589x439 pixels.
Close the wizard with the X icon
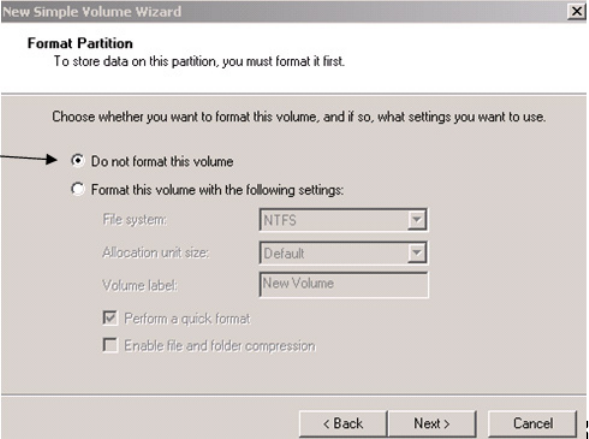pyautogui.click(x=576, y=12)
